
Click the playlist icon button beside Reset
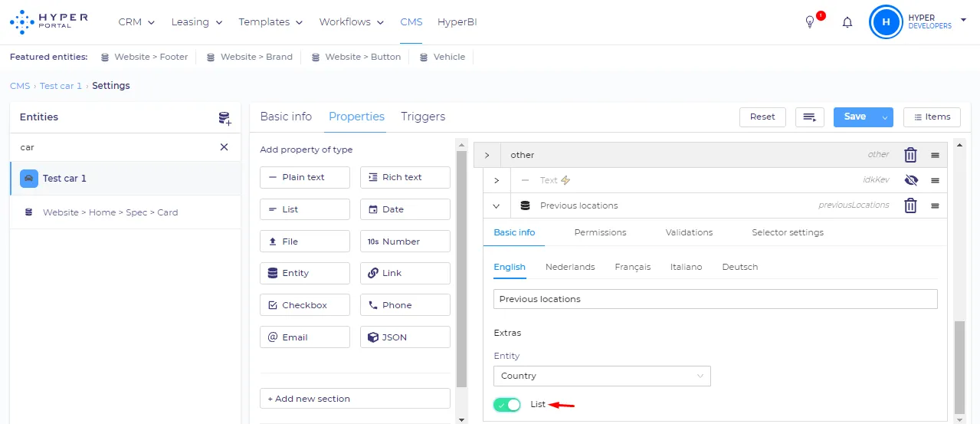809,117
